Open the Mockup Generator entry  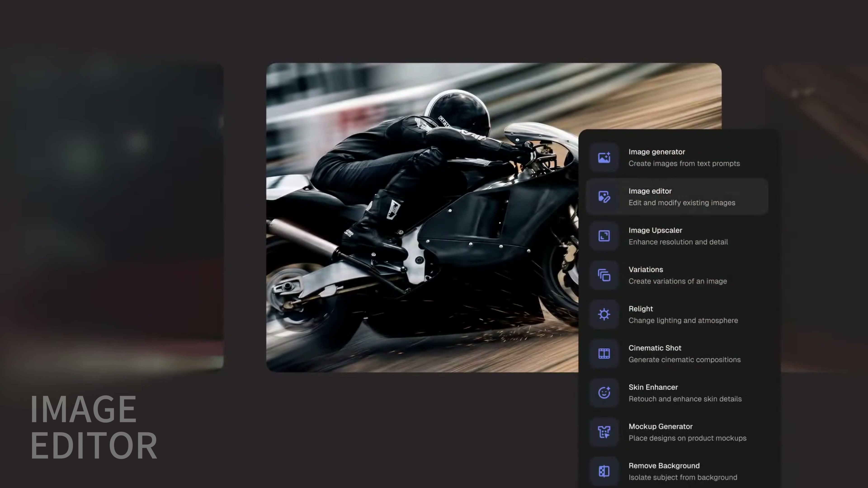click(677, 432)
